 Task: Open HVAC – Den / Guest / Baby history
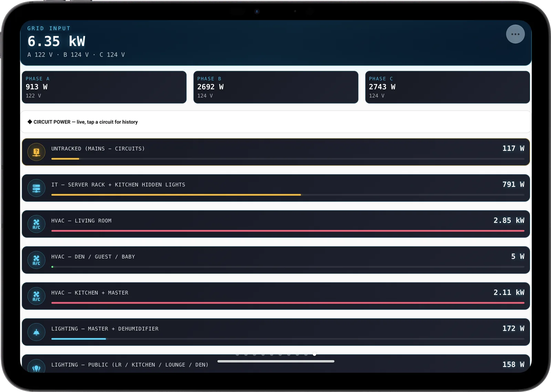point(276,260)
